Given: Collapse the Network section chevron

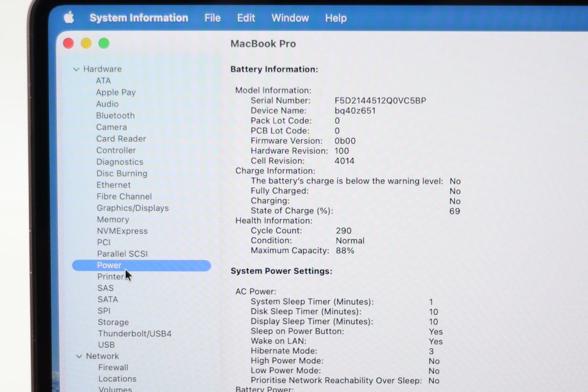Looking at the screenshot, I should [x=79, y=356].
